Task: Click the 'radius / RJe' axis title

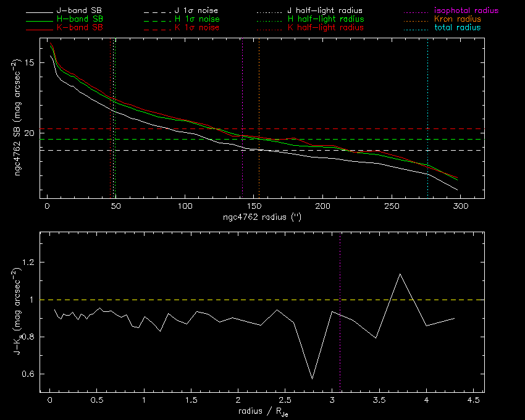Action: coord(263,411)
